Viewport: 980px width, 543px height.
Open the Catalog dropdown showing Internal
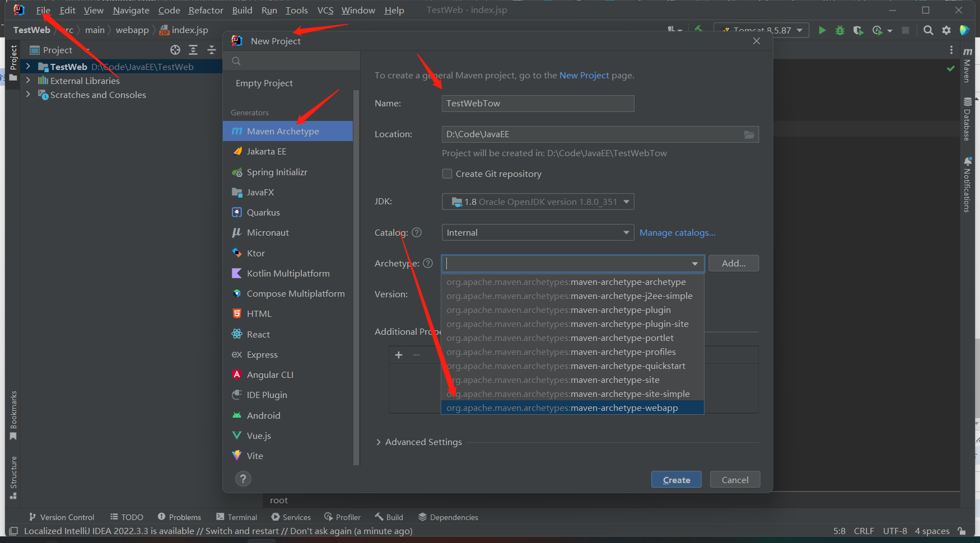coord(538,232)
